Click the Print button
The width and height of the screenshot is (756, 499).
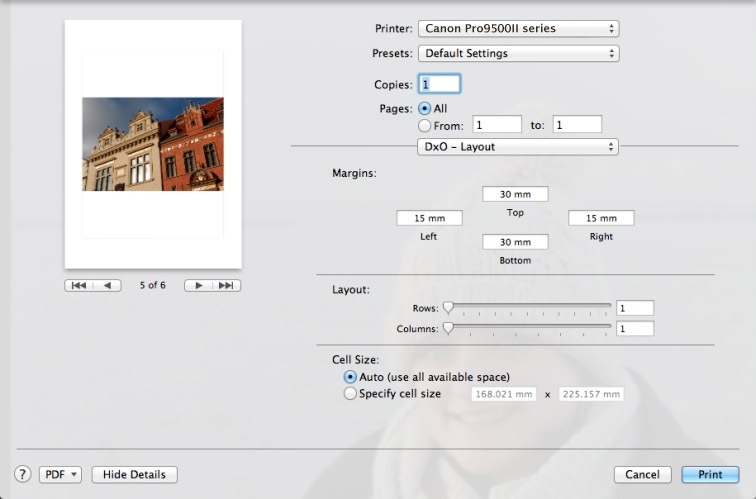(x=710, y=474)
